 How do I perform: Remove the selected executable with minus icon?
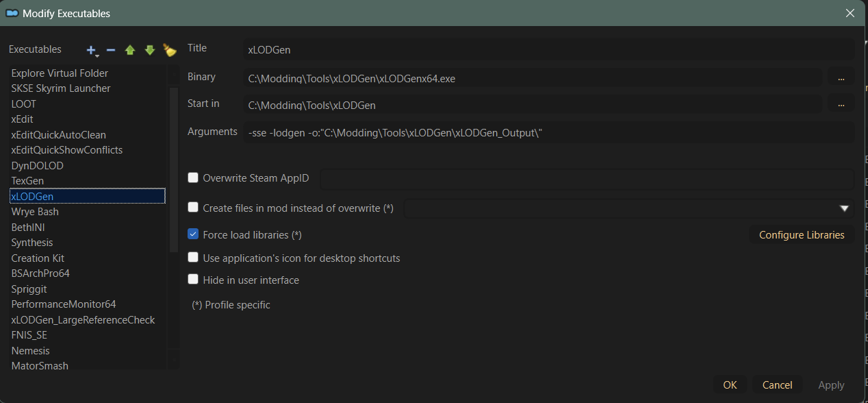coord(110,50)
